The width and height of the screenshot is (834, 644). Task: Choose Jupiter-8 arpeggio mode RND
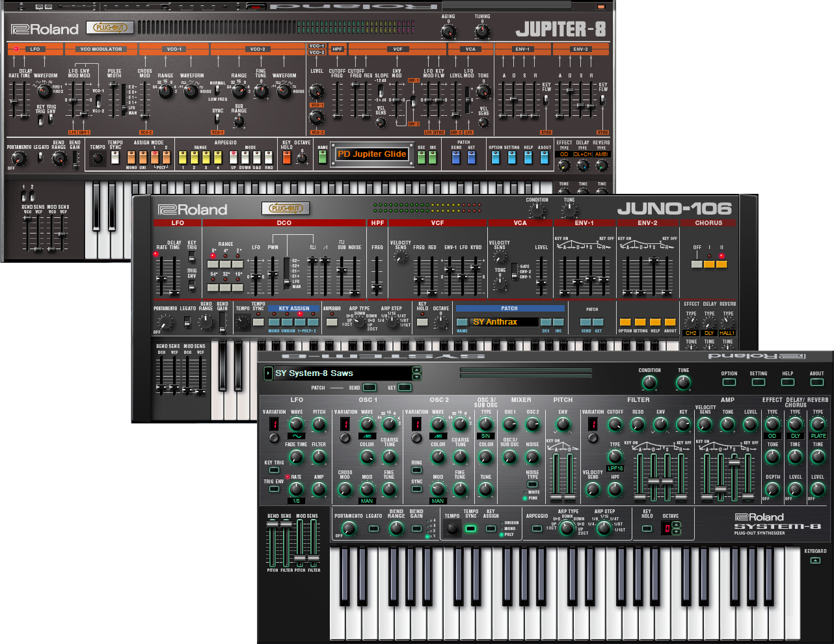click(269, 157)
